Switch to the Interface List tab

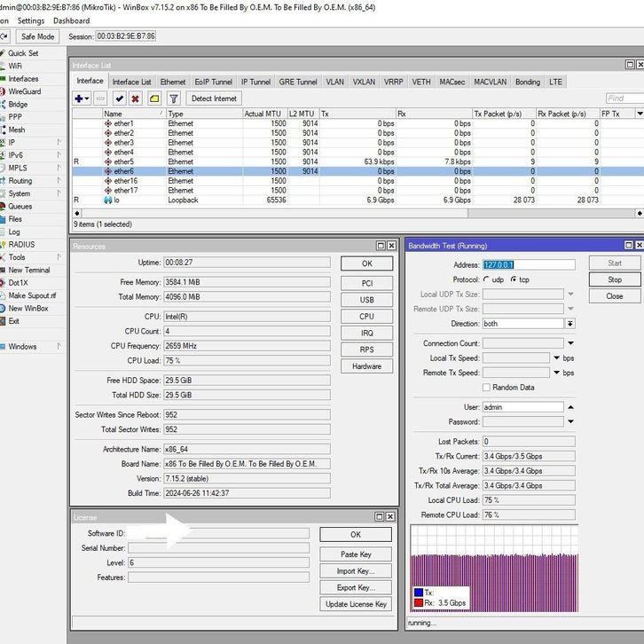click(131, 82)
